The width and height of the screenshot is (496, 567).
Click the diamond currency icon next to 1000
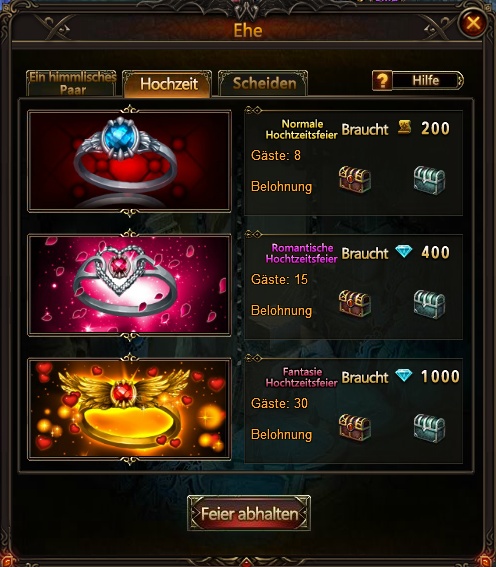(x=403, y=375)
